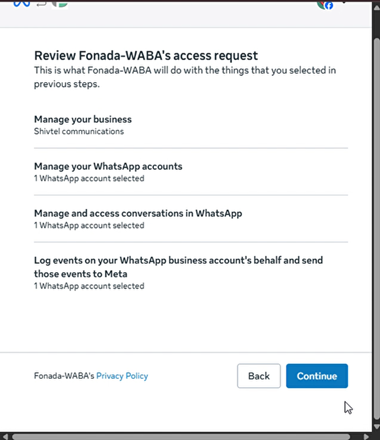Open Fonada-WABA's Privacy Policy link
This screenshot has height=440, width=380.
pos(122,376)
